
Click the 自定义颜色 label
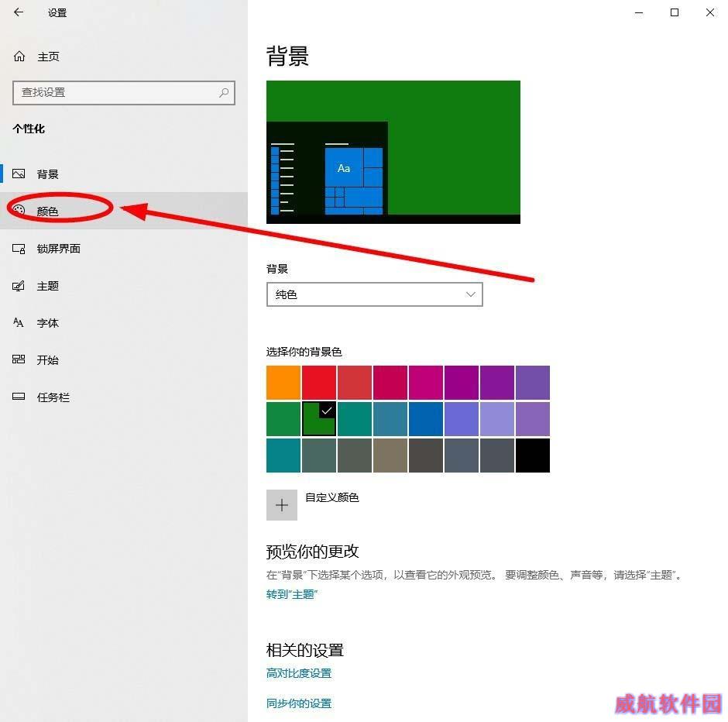[x=332, y=497]
